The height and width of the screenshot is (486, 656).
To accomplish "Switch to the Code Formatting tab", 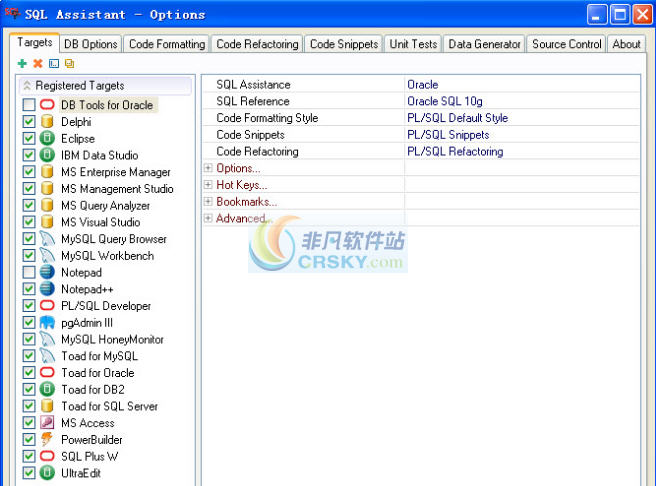I will (167, 44).
